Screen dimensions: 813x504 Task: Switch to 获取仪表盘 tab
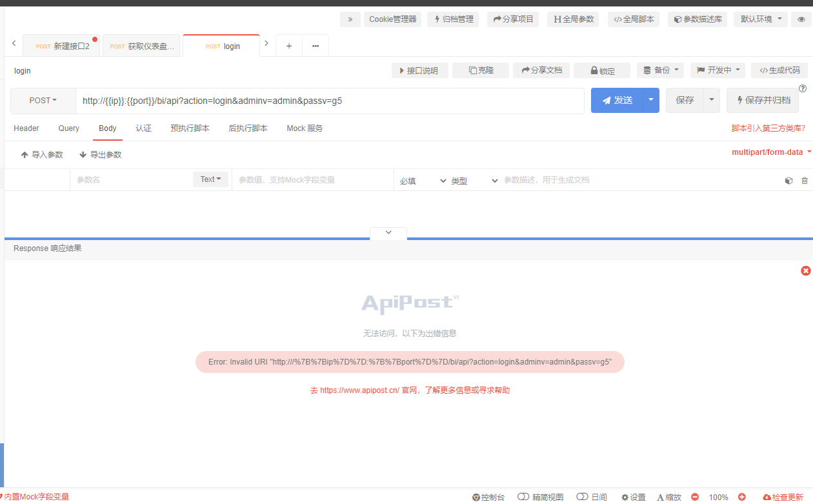pyautogui.click(x=142, y=46)
